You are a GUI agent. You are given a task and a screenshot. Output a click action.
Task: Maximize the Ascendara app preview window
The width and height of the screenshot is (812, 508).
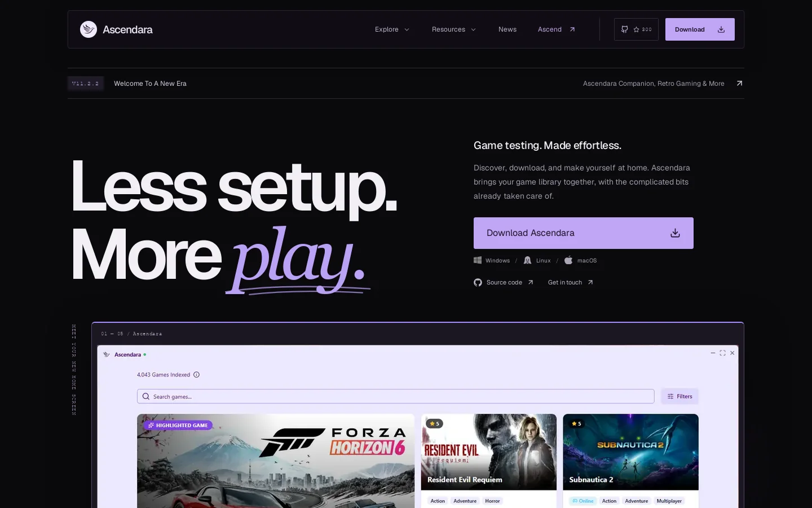click(722, 353)
